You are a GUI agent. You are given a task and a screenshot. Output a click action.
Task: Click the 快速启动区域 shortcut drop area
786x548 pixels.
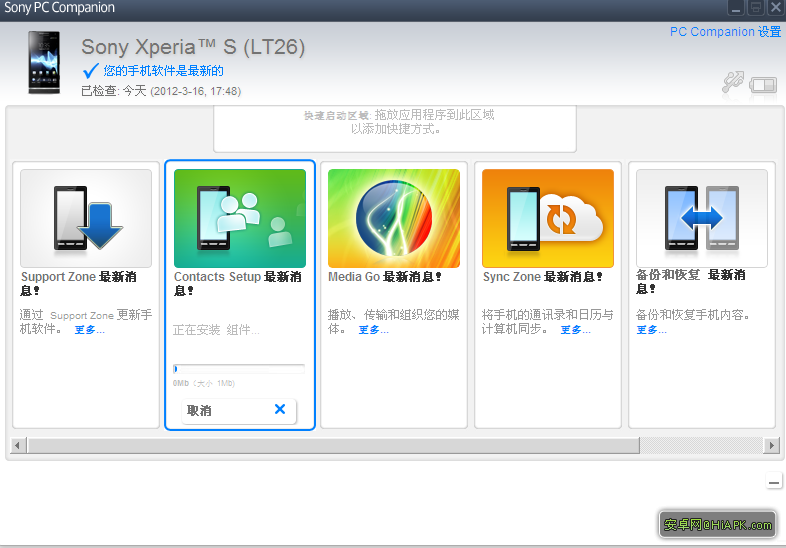[395, 128]
